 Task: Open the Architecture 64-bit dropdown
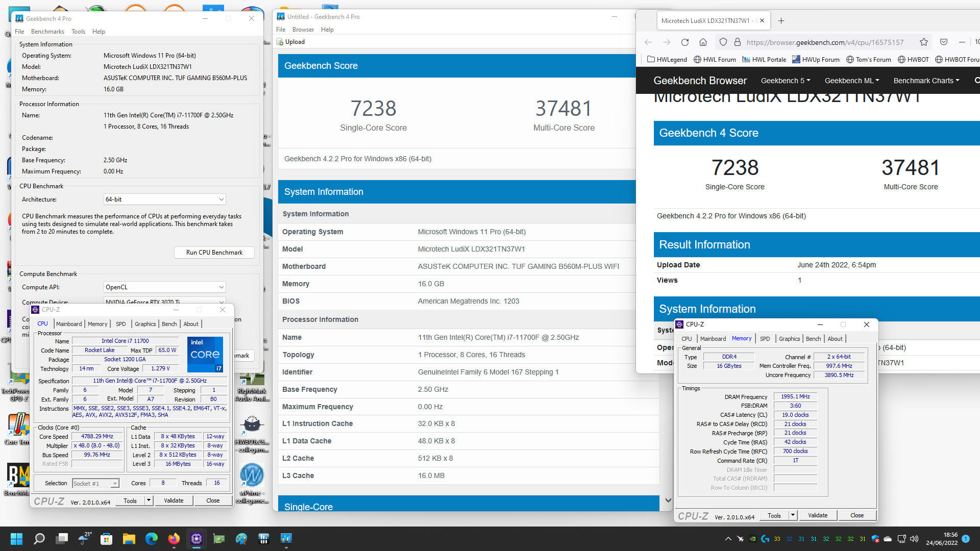point(164,199)
